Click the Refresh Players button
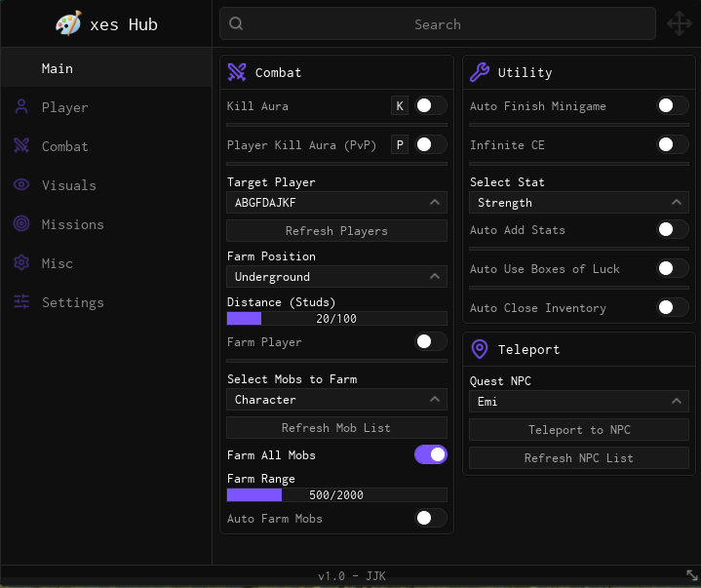The width and height of the screenshot is (701, 588). pos(336,231)
